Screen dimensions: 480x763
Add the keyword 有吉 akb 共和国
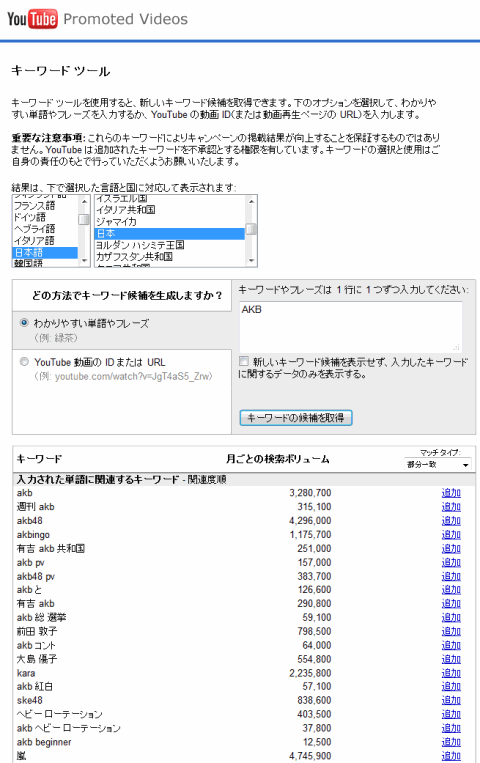(451, 548)
